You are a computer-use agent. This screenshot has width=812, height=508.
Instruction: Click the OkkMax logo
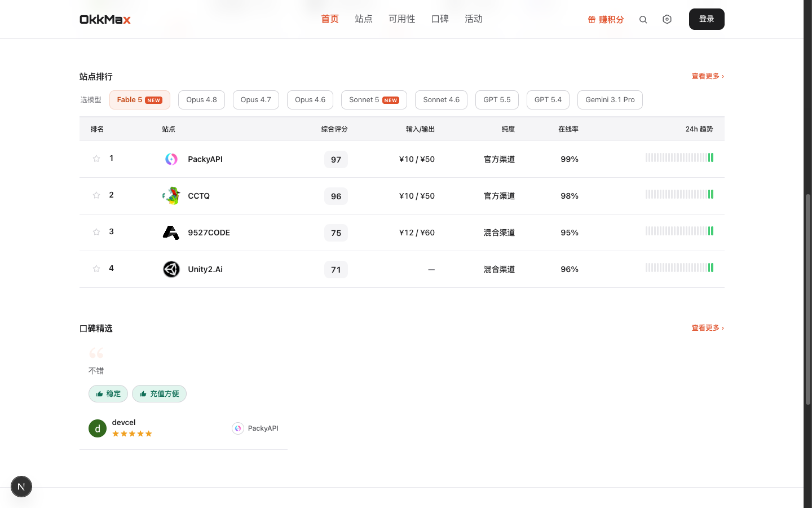pyautogui.click(x=105, y=19)
